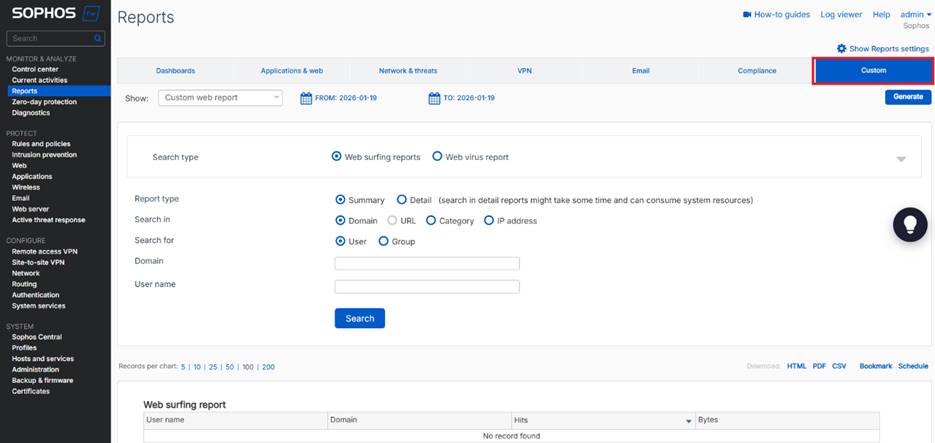The image size is (935, 443).
Task: Click the Show Reports settings gear icon
Action: click(842, 48)
